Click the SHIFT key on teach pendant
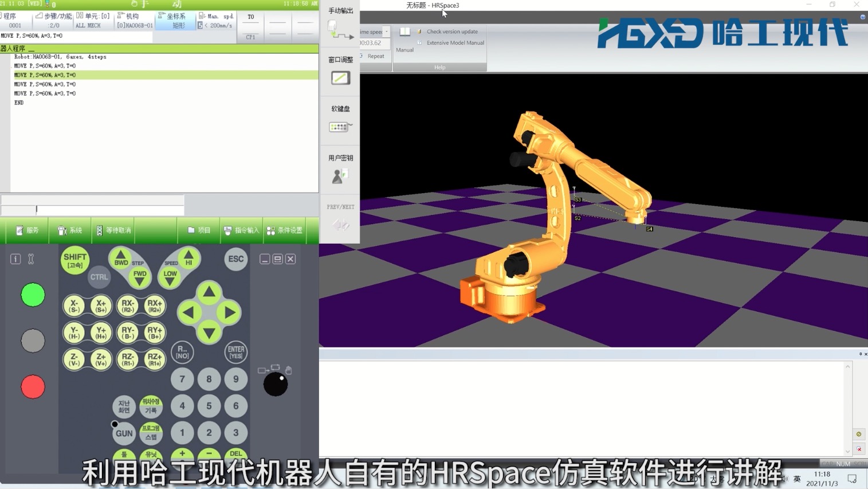The width and height of the screenshot is (868, 489). (75, 260)
